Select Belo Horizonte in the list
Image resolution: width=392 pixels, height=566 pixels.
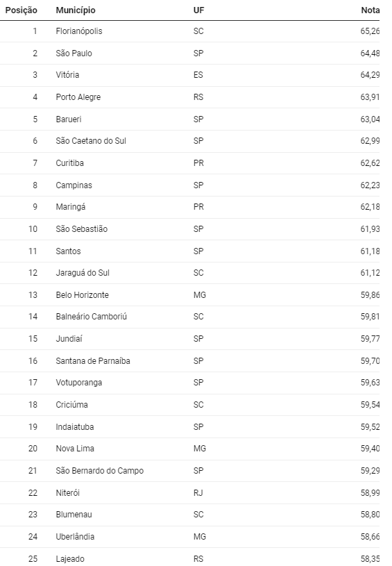click(83, 295)
